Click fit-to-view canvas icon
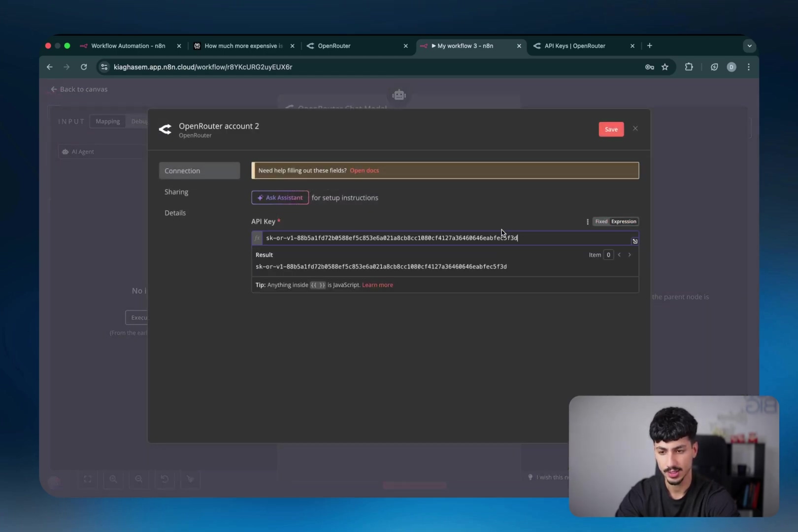 (x=88, y=479)
